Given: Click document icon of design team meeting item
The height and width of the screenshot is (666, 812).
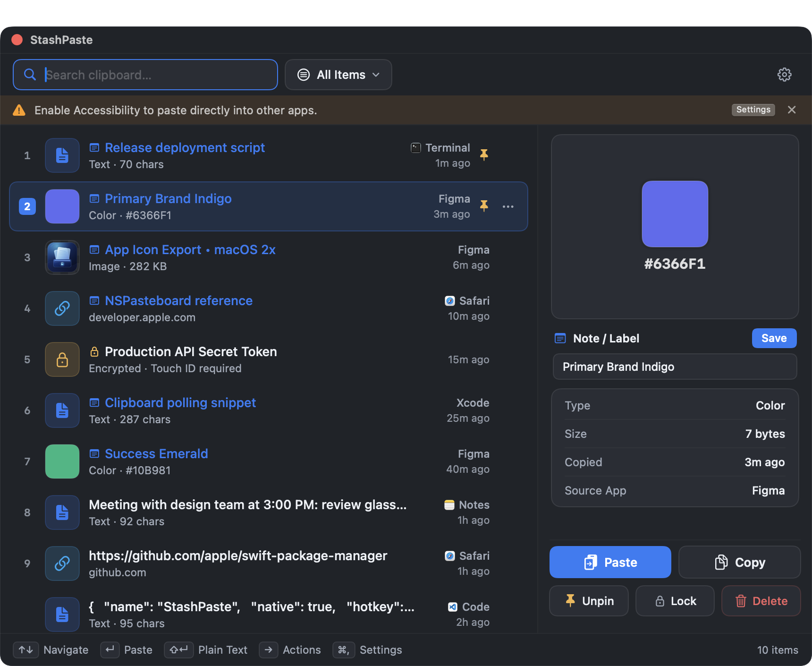Looking at the screenshot, I should coord(62,512).
